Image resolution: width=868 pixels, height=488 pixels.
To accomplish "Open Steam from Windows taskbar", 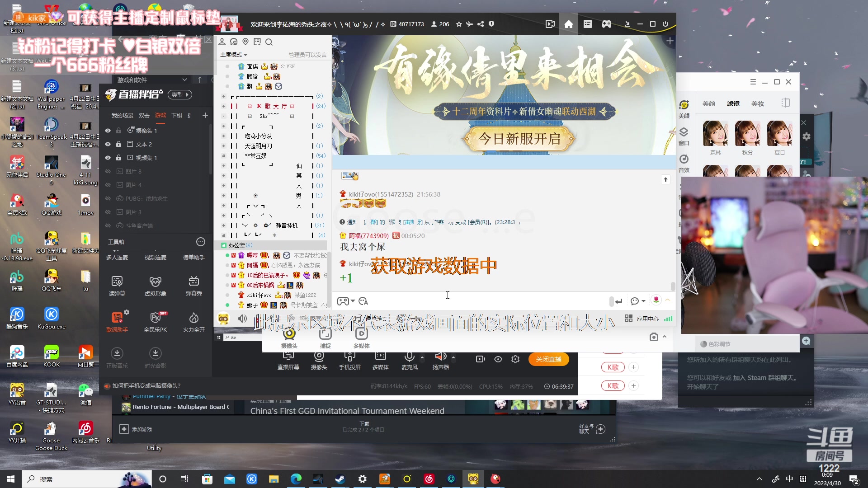I will [340, 479].
